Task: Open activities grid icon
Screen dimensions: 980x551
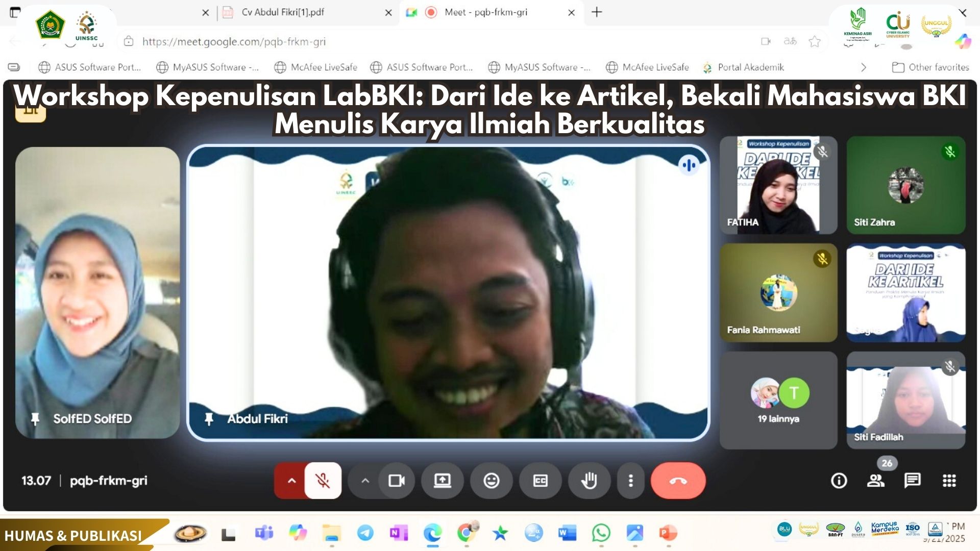Action: (949, 481)
